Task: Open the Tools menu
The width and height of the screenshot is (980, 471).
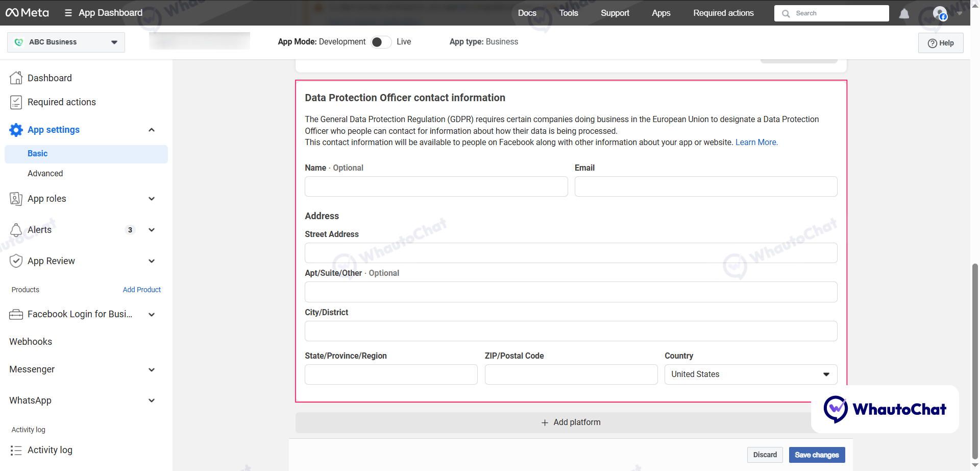Action: click(569, 13)
